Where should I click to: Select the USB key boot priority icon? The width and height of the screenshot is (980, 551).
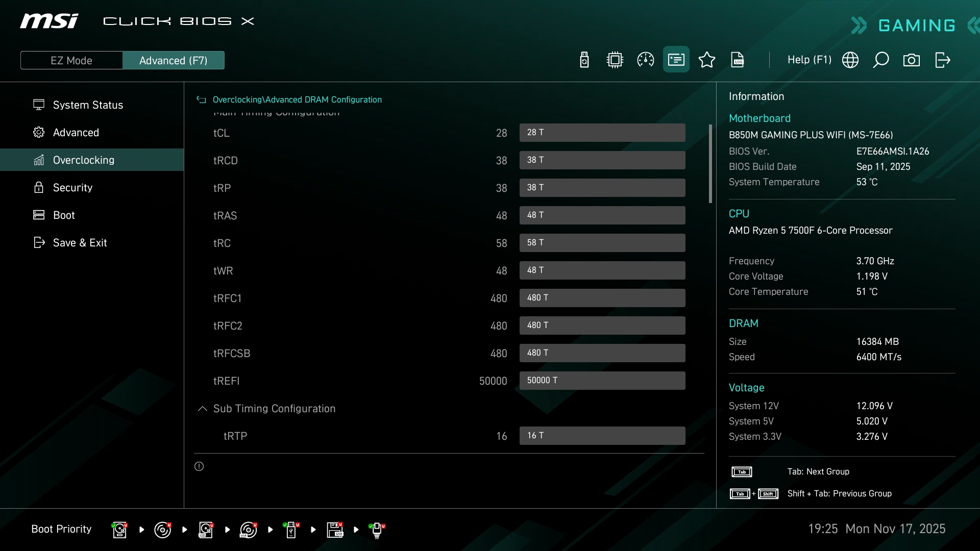[291, 530]
